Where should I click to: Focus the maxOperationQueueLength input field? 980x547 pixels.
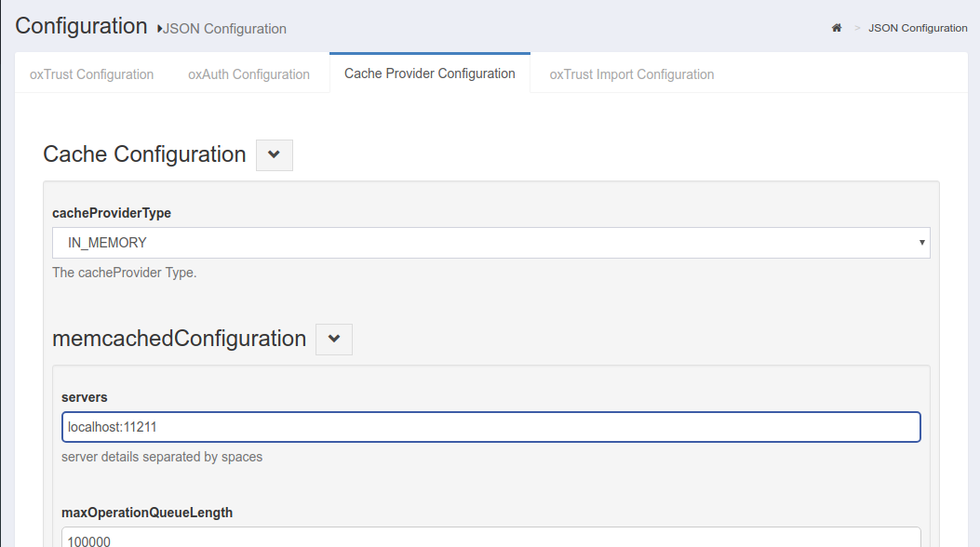click(490, 538)
